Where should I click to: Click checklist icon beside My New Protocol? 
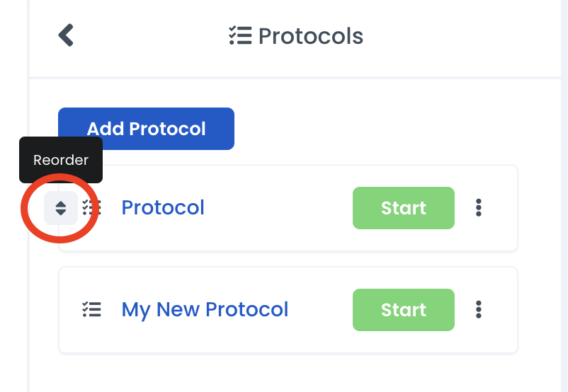click(x=91, y=309)
